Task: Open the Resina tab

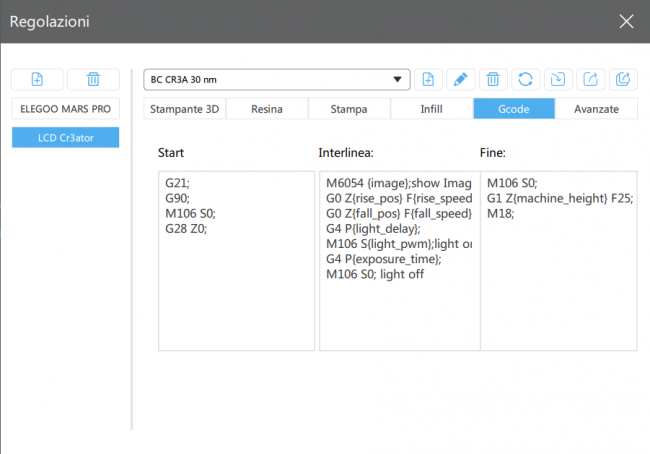Action: 267,109
